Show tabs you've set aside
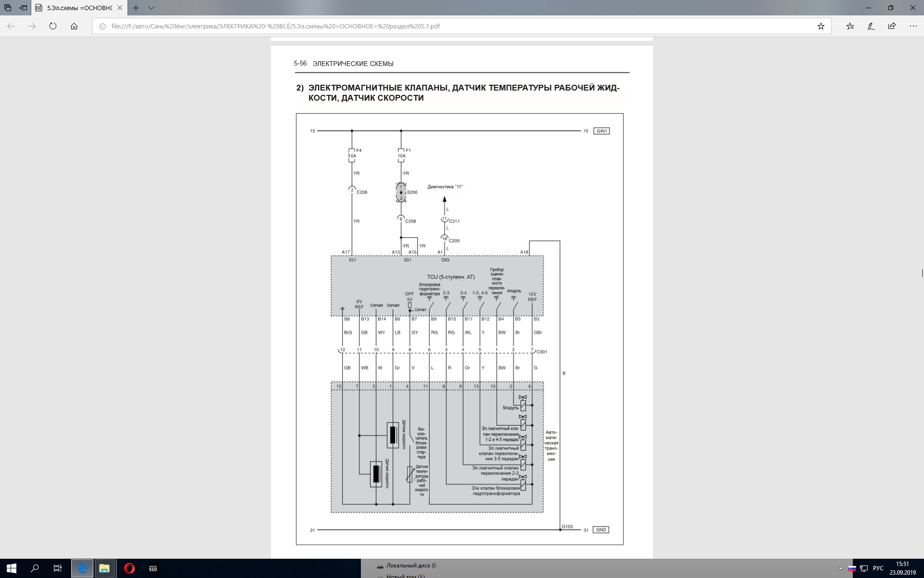Viewport: 924px width, 578px height. coord(8,8)
